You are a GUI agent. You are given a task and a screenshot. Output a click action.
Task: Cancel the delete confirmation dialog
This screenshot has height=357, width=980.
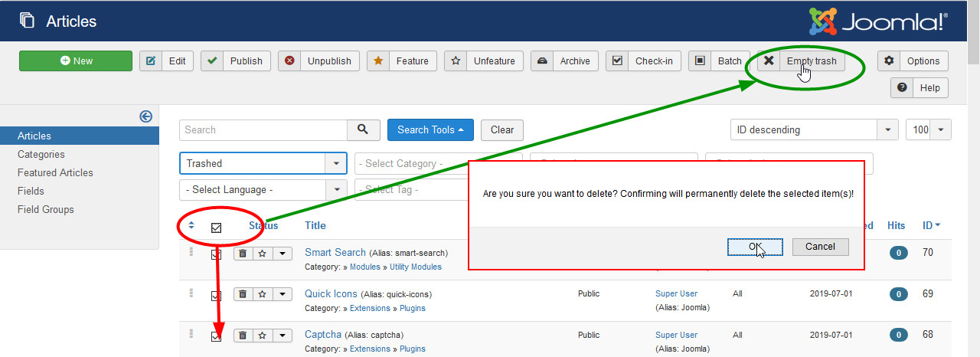pyautogui.click(x=820, y=247)
